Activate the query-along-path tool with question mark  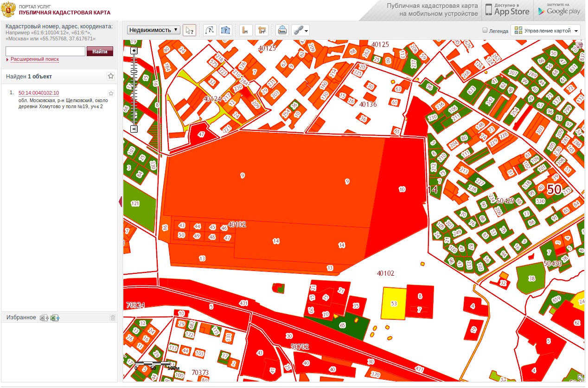click(x=210, y=30)
